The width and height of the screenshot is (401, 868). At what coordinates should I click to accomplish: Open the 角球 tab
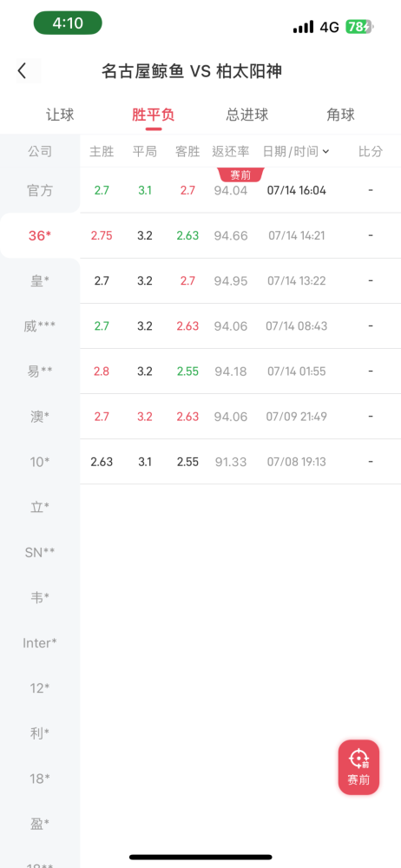[x=340, y=115]
